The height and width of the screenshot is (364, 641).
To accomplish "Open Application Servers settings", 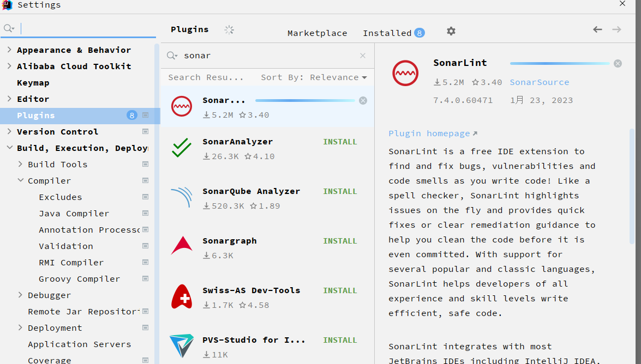I will 79,344.
